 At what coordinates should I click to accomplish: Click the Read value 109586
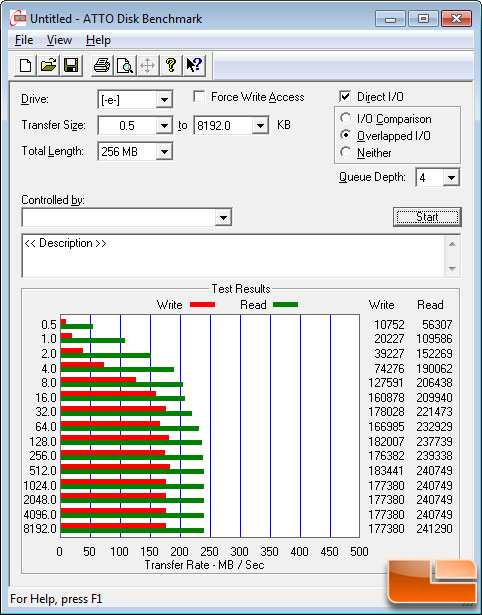[x=434, y=338]
